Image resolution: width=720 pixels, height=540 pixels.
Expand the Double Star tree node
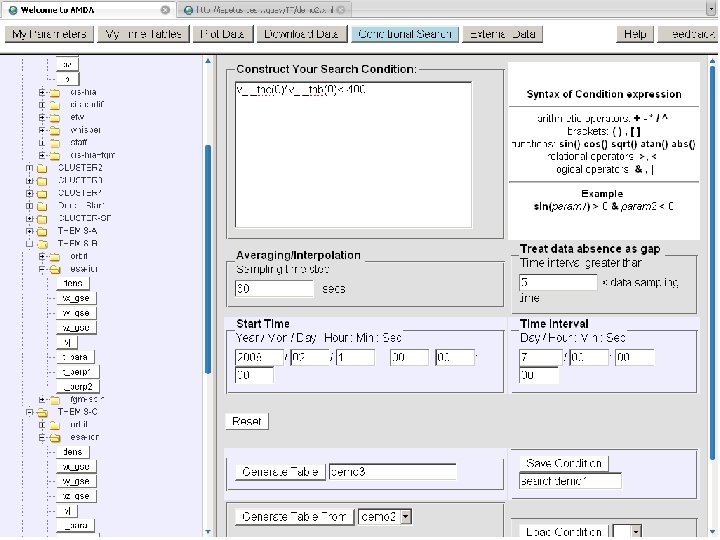click(29, 206)
